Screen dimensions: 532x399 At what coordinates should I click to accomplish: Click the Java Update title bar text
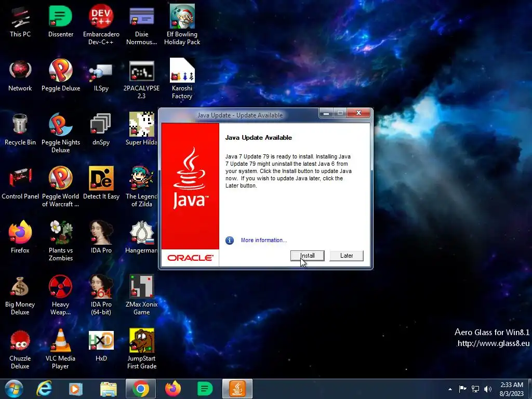click(240, 115)
